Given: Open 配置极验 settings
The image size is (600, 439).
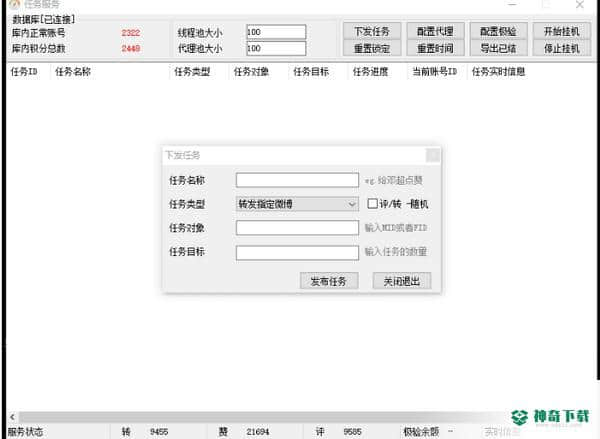Looking at the screenshot, I should coord(498,31).
